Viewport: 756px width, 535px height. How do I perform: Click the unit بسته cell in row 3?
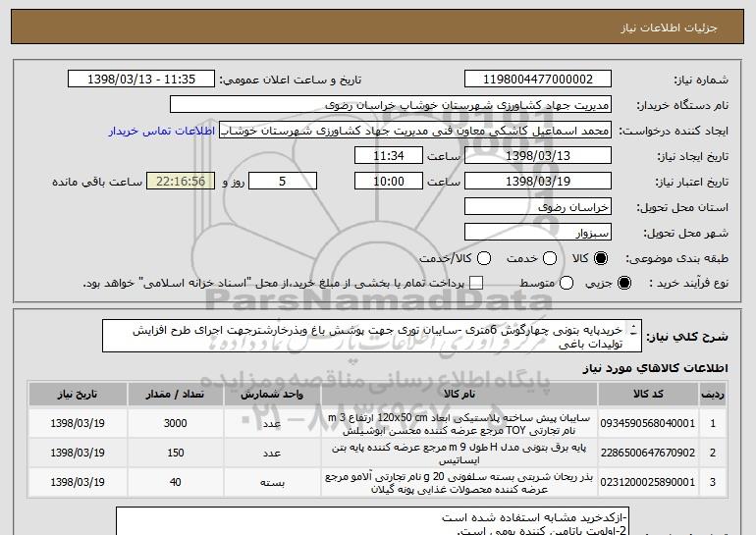coord(272,482)
